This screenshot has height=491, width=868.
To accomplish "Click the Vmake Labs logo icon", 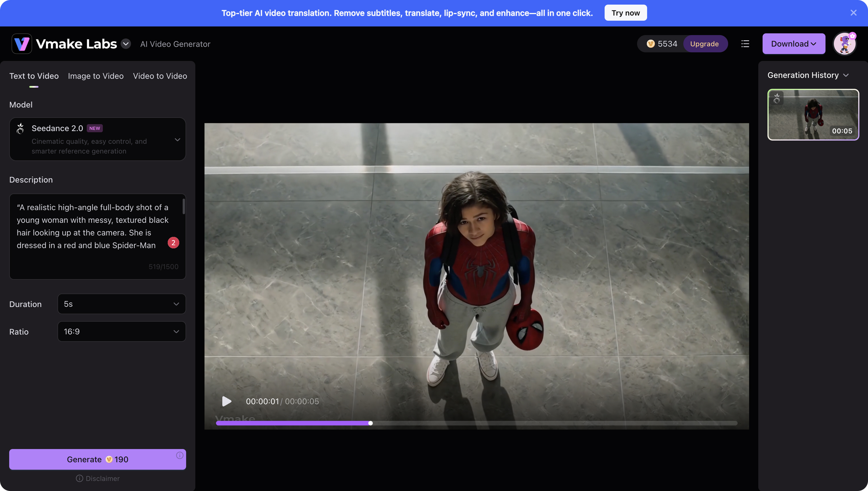I will (22, 44).
